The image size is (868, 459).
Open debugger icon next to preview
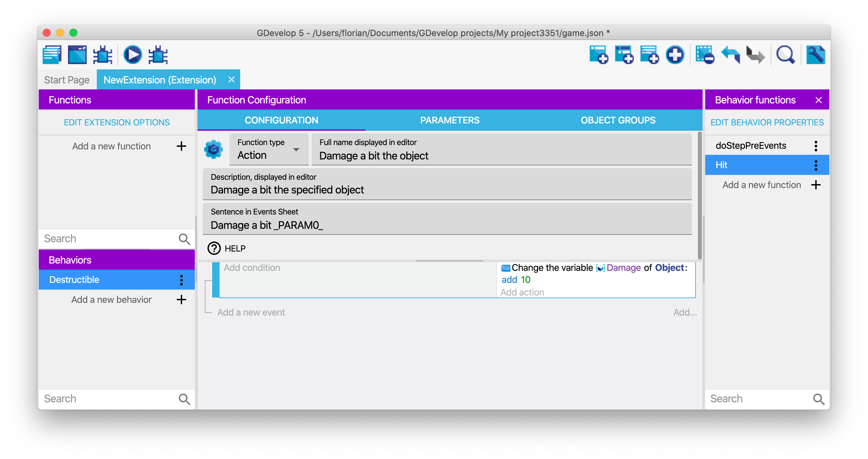(158, 55)
